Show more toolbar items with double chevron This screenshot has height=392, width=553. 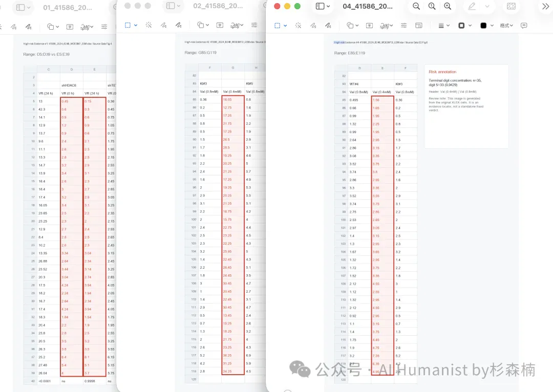tap(546, 6)
